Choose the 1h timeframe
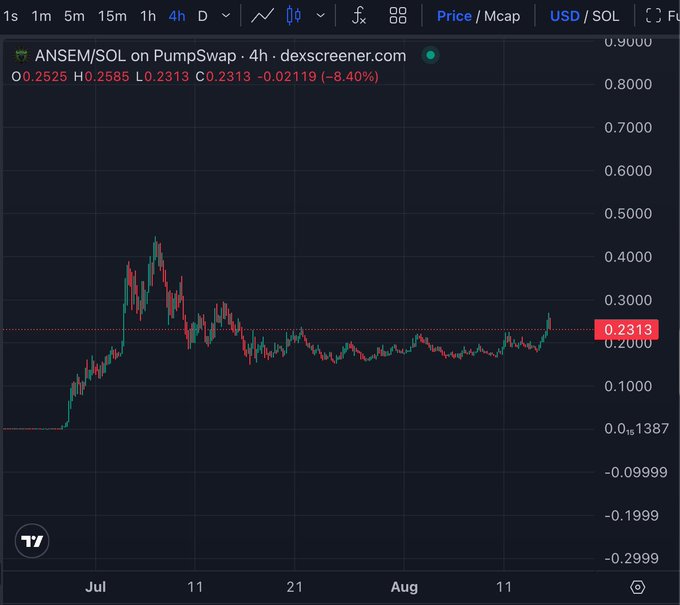 (x=148, y=16)
